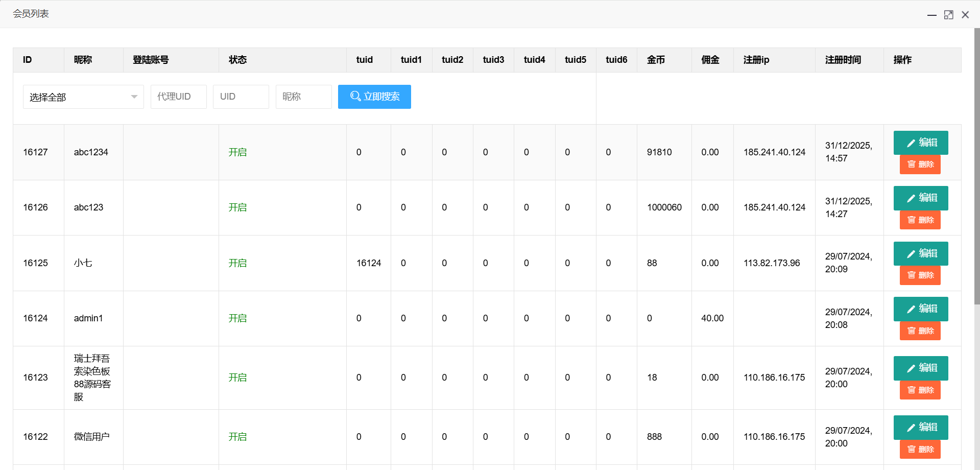Toggle 开启 status for abc1234

(x=237, y=152)
